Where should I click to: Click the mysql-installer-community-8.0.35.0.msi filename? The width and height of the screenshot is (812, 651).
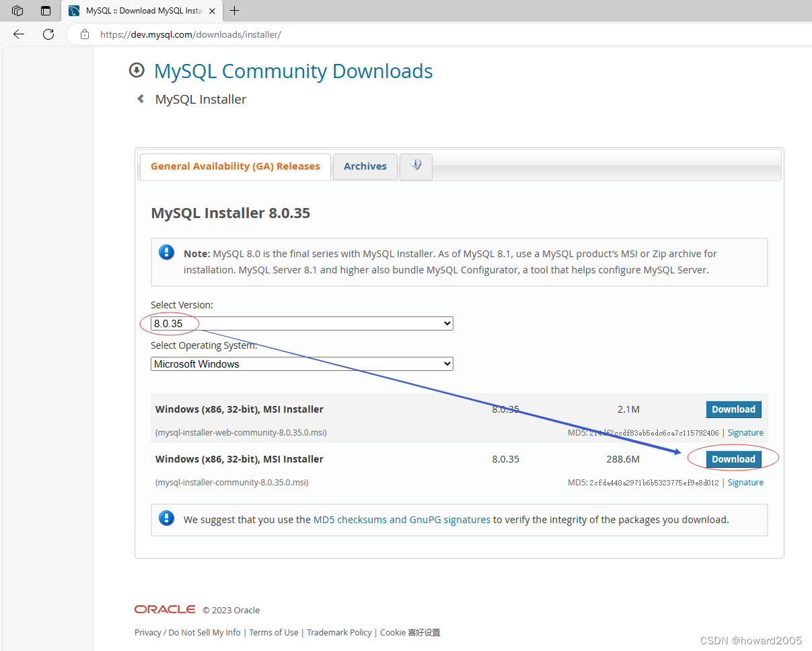232,483
